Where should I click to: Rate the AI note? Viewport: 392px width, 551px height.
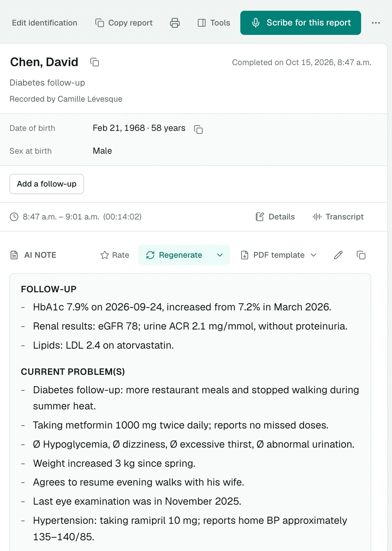[x=115, y=255]
